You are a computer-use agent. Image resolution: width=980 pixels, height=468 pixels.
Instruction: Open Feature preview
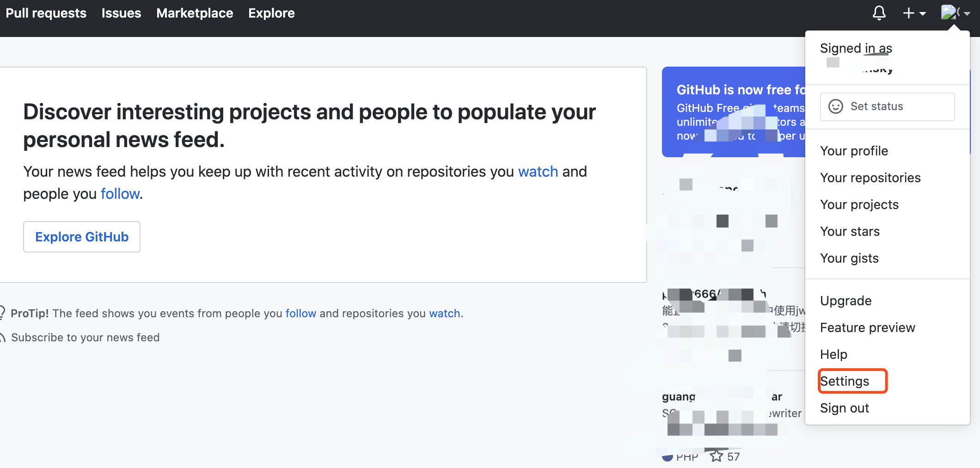pos(867,327)
